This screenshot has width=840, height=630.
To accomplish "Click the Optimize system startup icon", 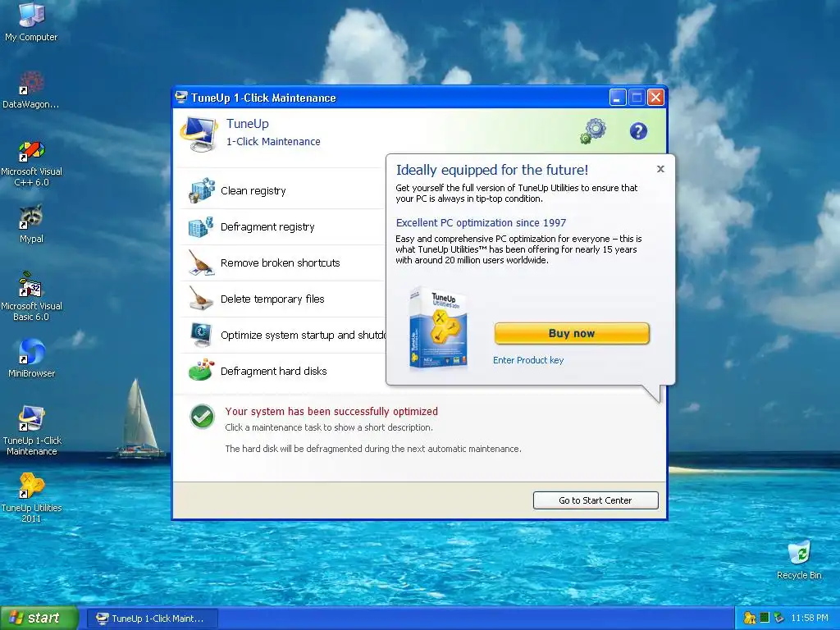I will click(202, 335).
